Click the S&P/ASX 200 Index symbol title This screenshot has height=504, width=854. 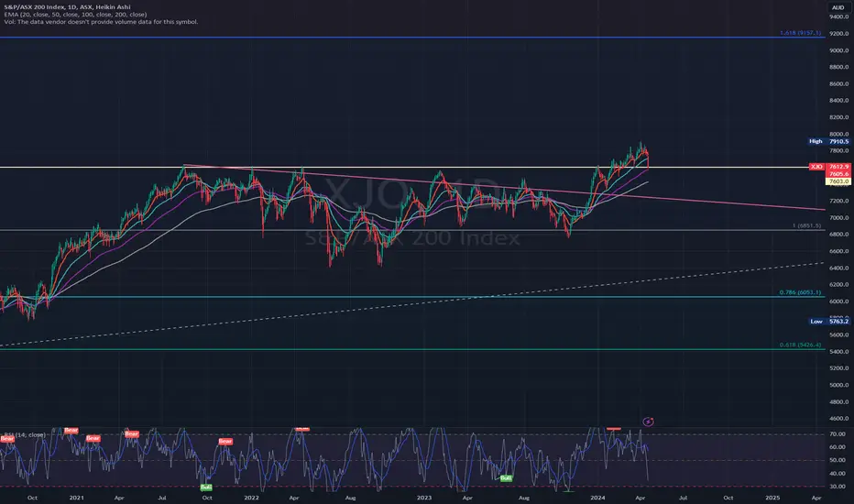[x=67, y=7]
